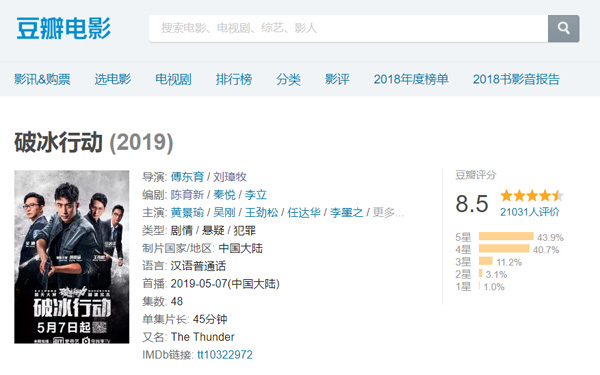Go to 选电影 section

[113, 79]
